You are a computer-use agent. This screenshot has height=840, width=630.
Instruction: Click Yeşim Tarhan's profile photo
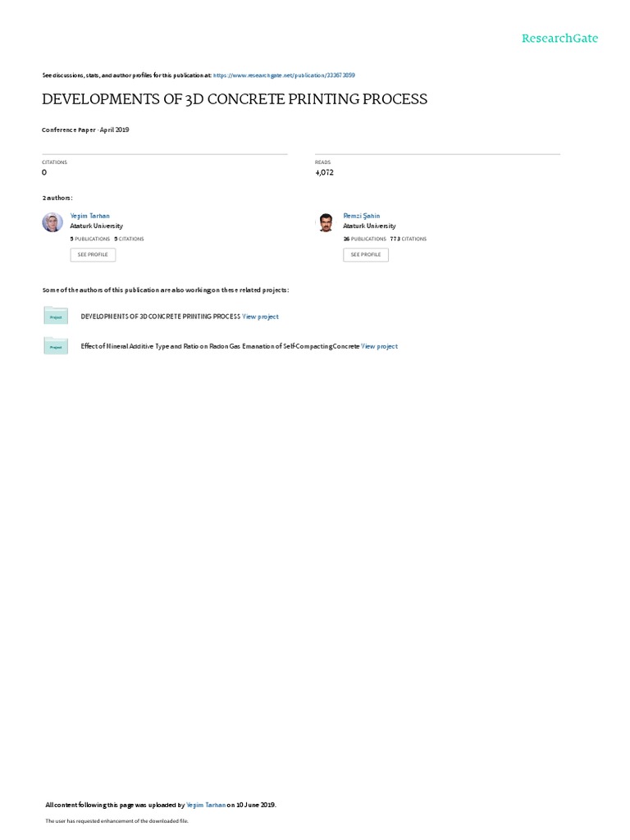tap(52, 221)
